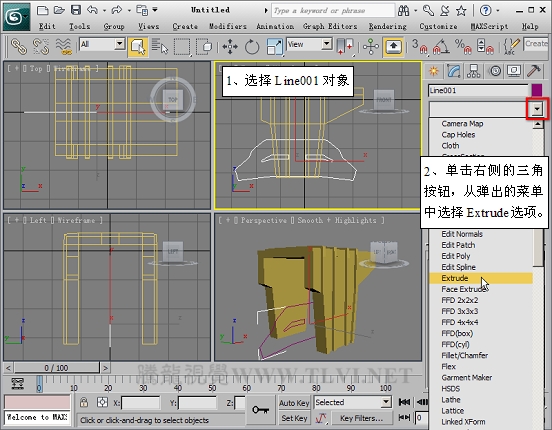Toggle the Spinner Snap button
This screenshot has height=430, width=552.
tap(485, 46)
